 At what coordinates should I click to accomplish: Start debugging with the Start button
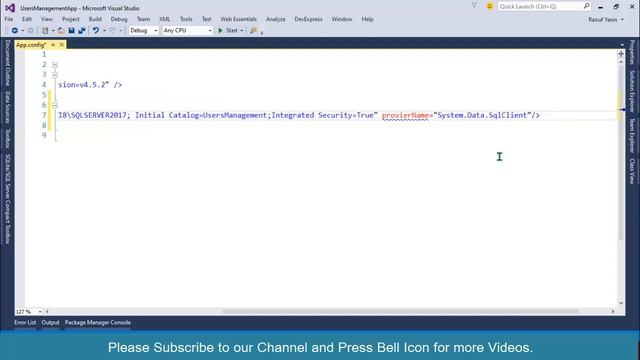click(x=228, y=31)
